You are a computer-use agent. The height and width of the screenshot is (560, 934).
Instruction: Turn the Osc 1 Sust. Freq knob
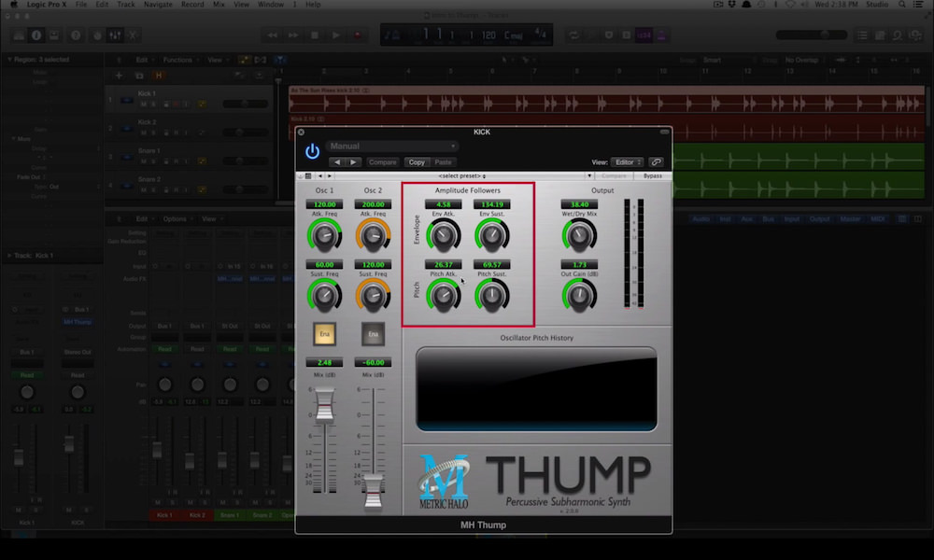tap(324, 296)
